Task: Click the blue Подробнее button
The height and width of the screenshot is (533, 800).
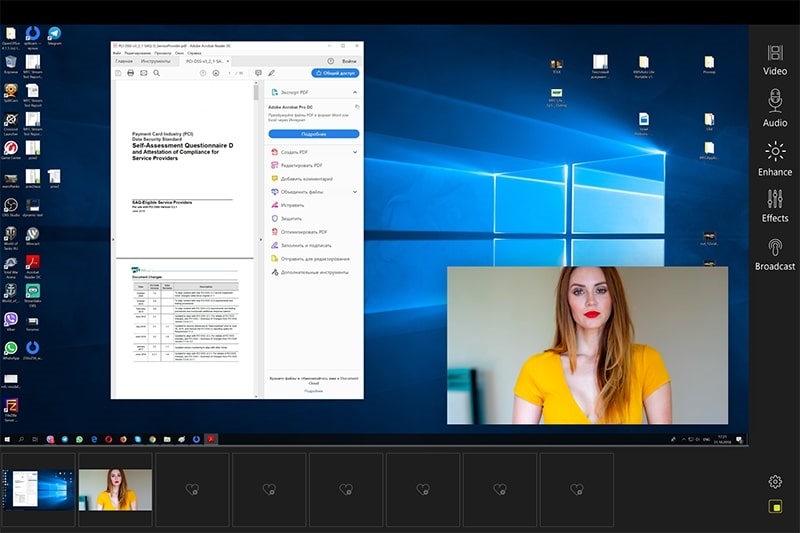Action: click(x=313, y=133)
